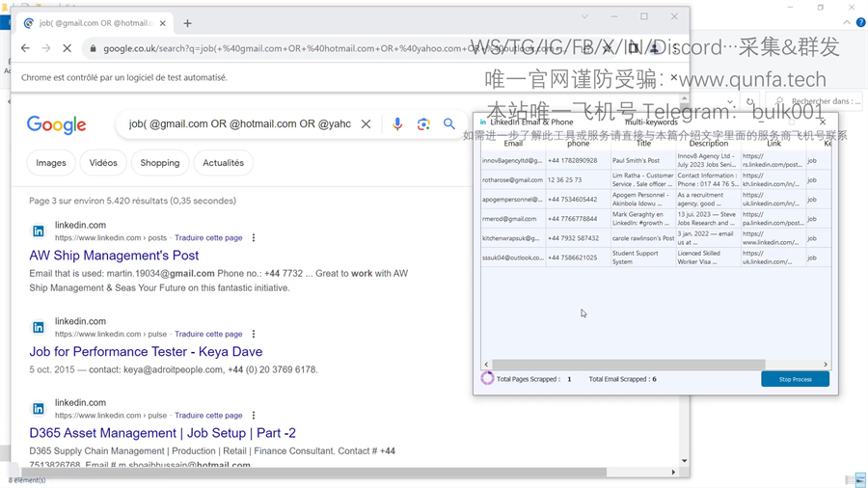The width and height of the screenshot is (868, 488).
Task: Click Page 3 results count text
Action: click(x=132, y=201)
